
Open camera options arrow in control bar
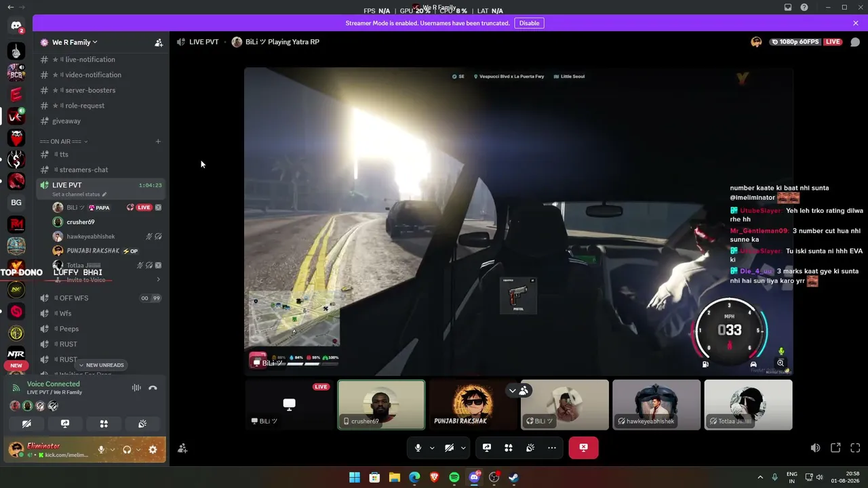[463, 448]
